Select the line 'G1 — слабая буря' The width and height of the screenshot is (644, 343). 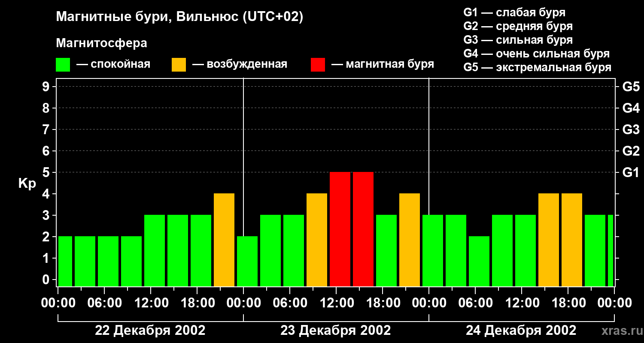pyautogui.click(x=514, y=12)
